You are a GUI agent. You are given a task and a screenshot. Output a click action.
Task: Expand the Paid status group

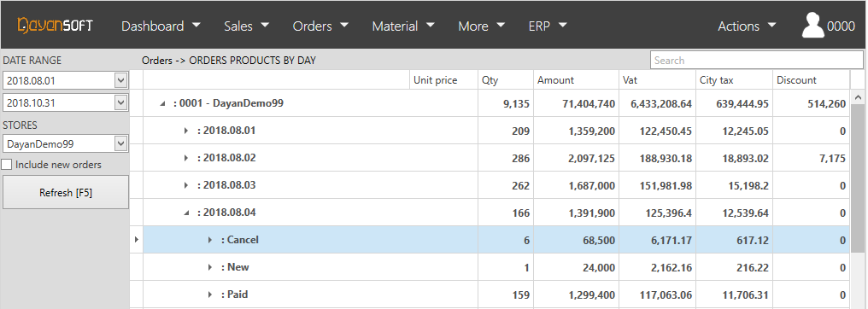pyautogui.click(x=210, y=294)
